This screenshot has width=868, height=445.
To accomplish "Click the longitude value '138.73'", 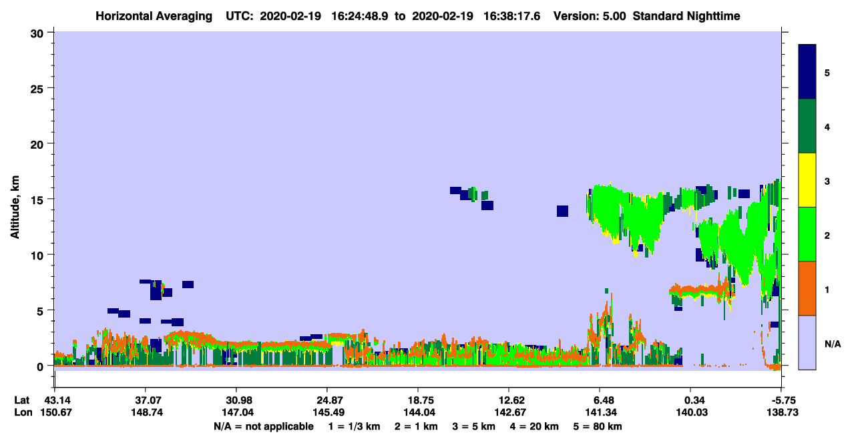I will pyautogui.click(x=783, y=412).
